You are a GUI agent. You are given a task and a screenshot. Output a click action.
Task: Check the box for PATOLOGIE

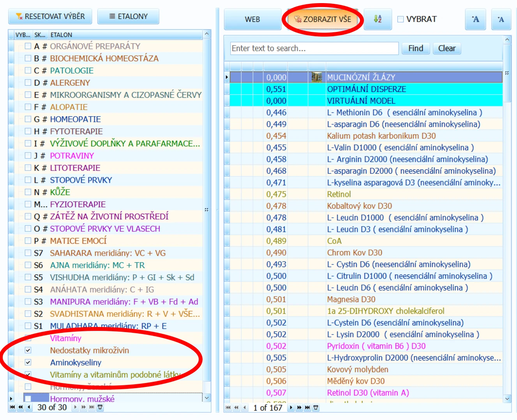point(28,70)
